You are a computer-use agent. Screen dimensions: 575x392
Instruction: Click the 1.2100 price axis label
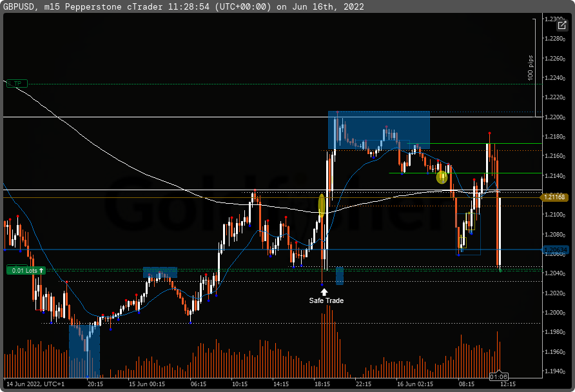click(x=554, y=215)
